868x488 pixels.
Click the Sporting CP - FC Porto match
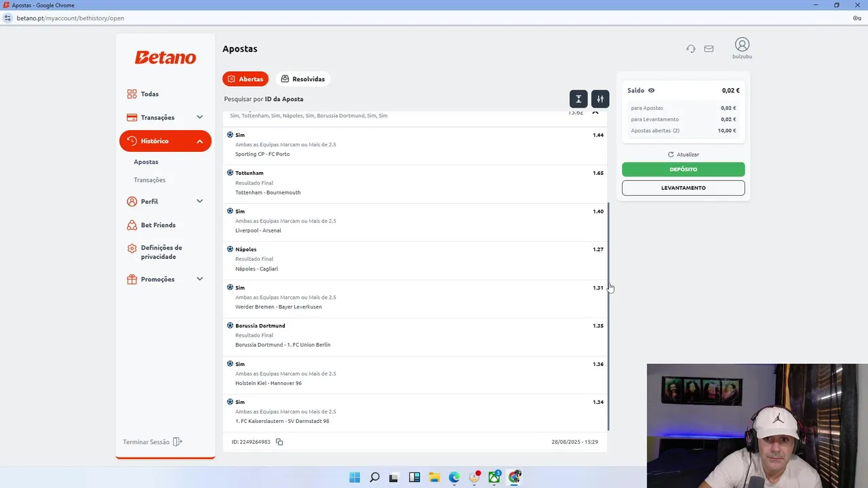point(262,154)
